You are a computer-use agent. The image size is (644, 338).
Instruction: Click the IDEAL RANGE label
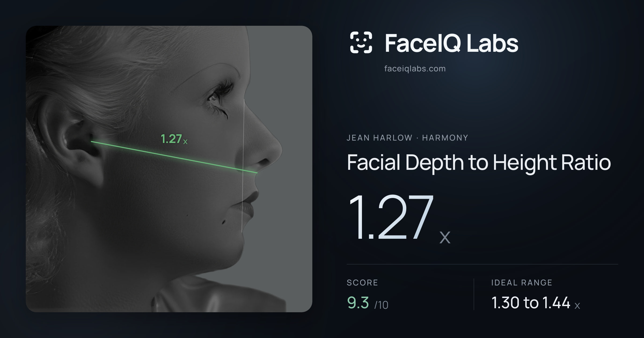click(x=522, y=282)
